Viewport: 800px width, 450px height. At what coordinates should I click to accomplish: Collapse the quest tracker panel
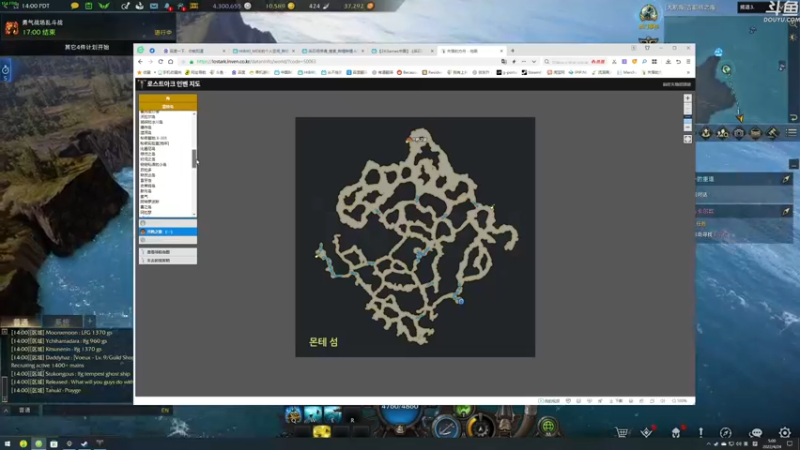click(793, 164)
